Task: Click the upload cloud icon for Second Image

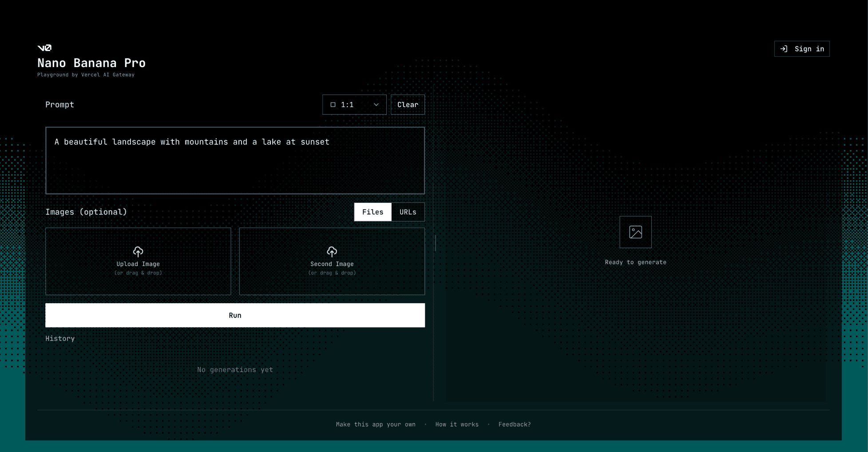Action: point(332,252)
